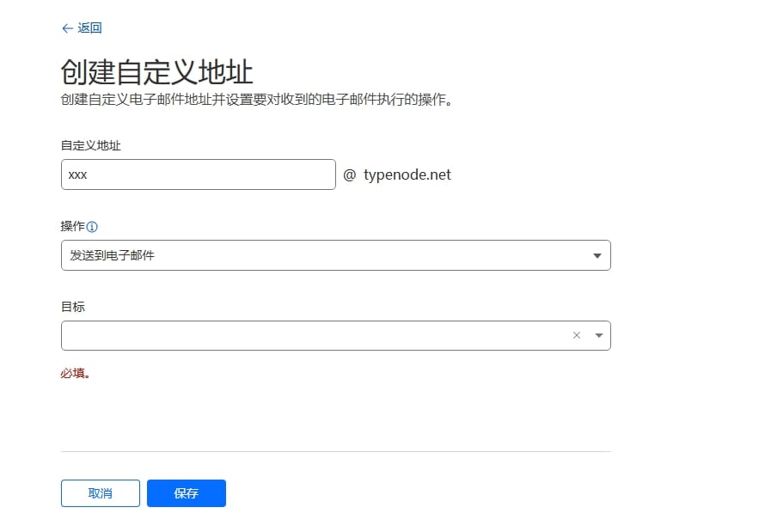Open the 发送到电子邮件 dropdown arrow
The image size is (759, 532).
(x=598, y=255)
